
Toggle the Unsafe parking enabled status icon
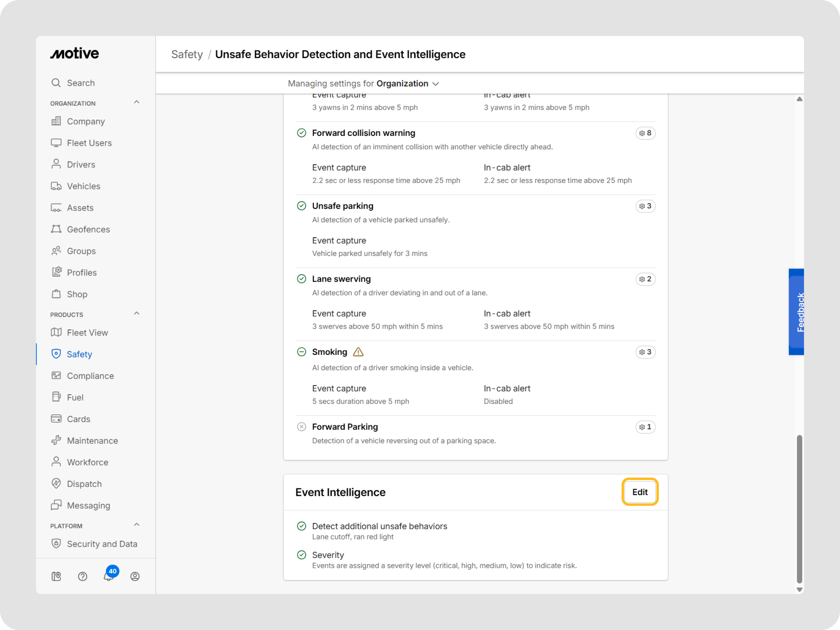point(301,206)
